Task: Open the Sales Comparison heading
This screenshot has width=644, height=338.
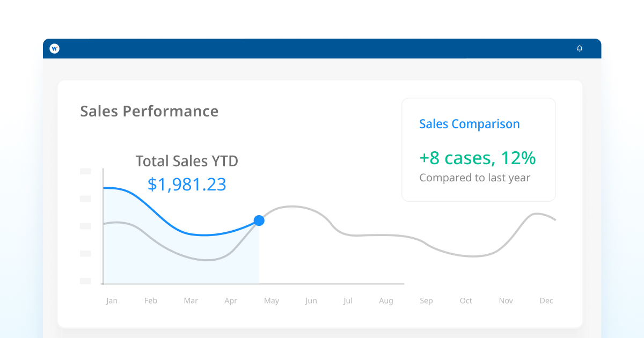Action: (x=469, y=124)
